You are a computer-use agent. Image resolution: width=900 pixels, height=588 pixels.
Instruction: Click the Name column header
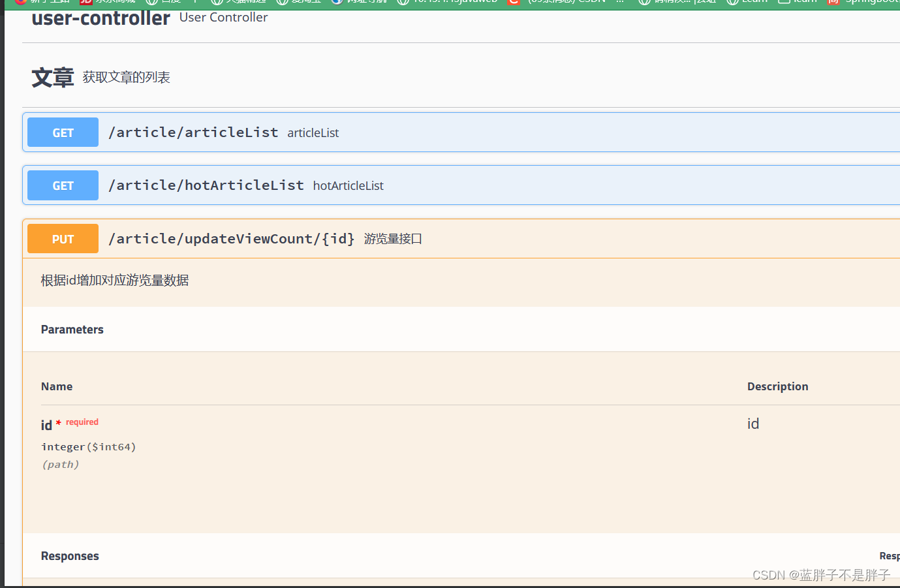point(57,386)
